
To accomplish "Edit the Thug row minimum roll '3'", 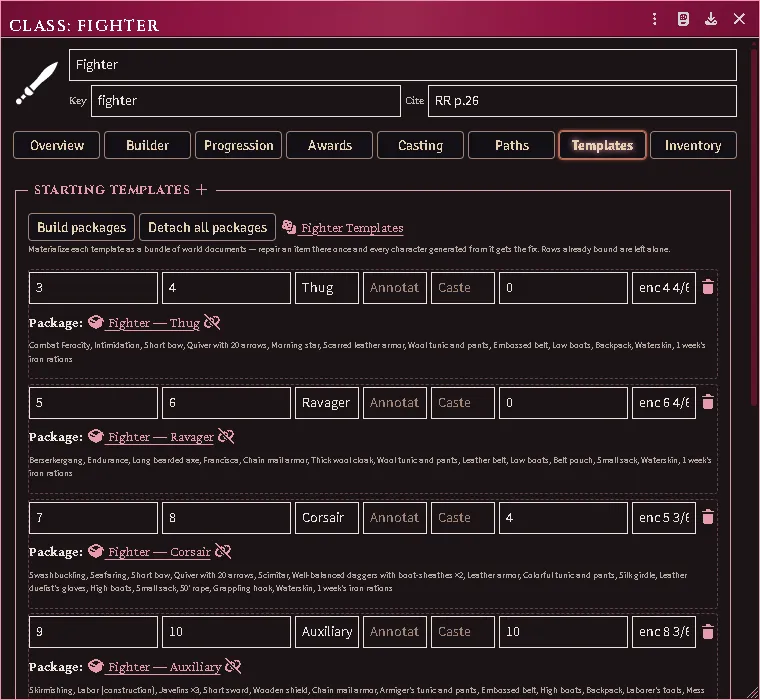I will click(x=93, y=287).
